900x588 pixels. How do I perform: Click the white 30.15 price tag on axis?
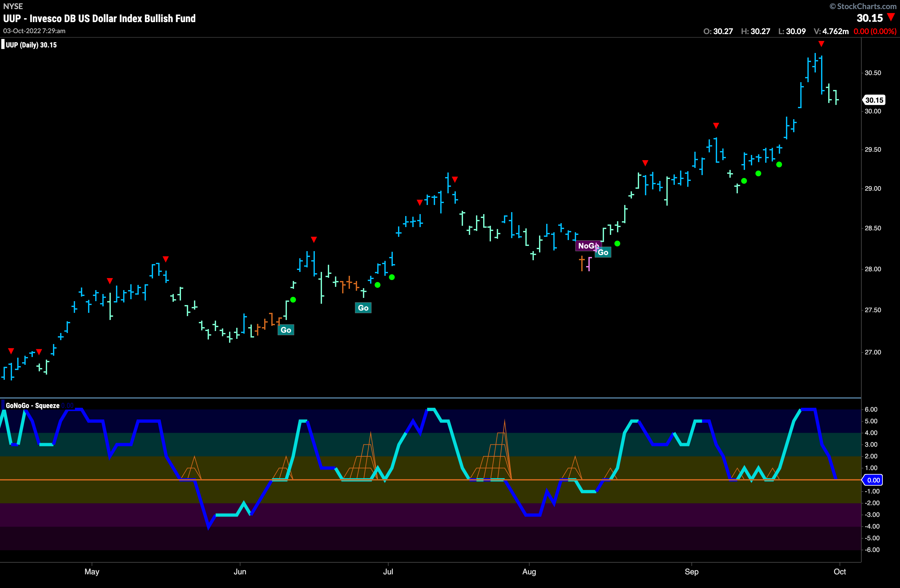click(874, 100)
